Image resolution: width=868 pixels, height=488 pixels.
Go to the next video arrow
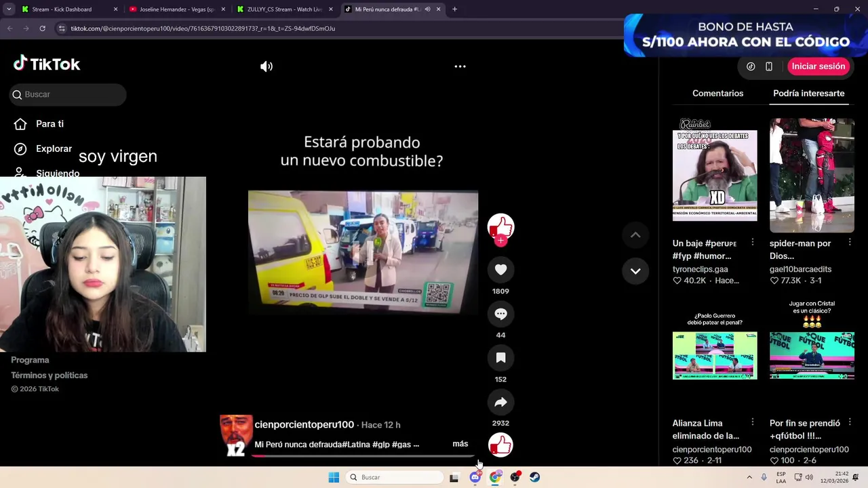[635, 271]
